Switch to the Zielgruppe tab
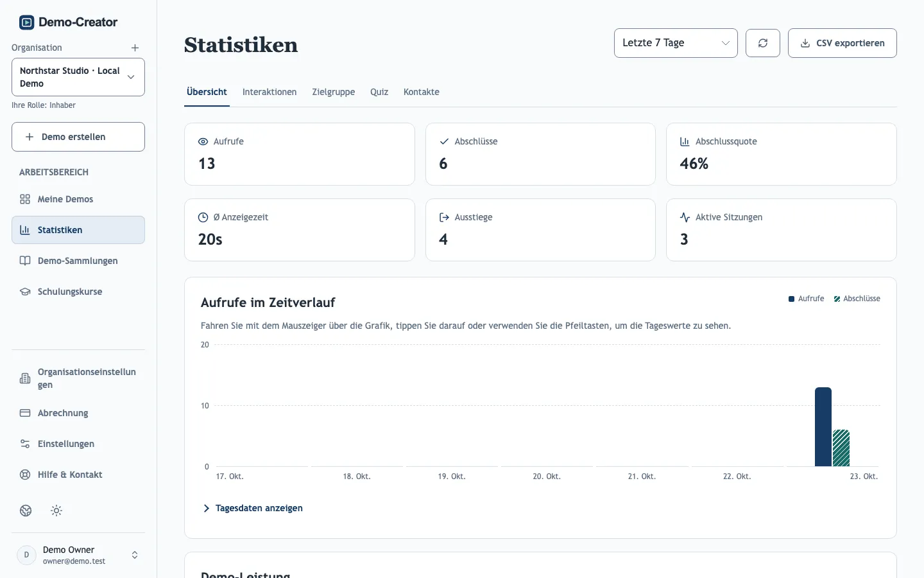Viewport: 924px width, 578px height. pyautogui.click(x=334, y=92)
